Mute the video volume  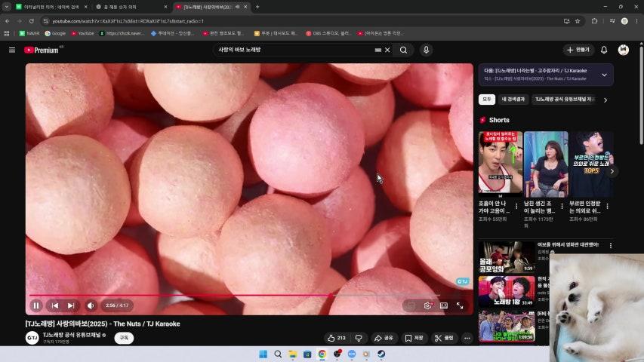pyautogui.click(x=91, y=305)
